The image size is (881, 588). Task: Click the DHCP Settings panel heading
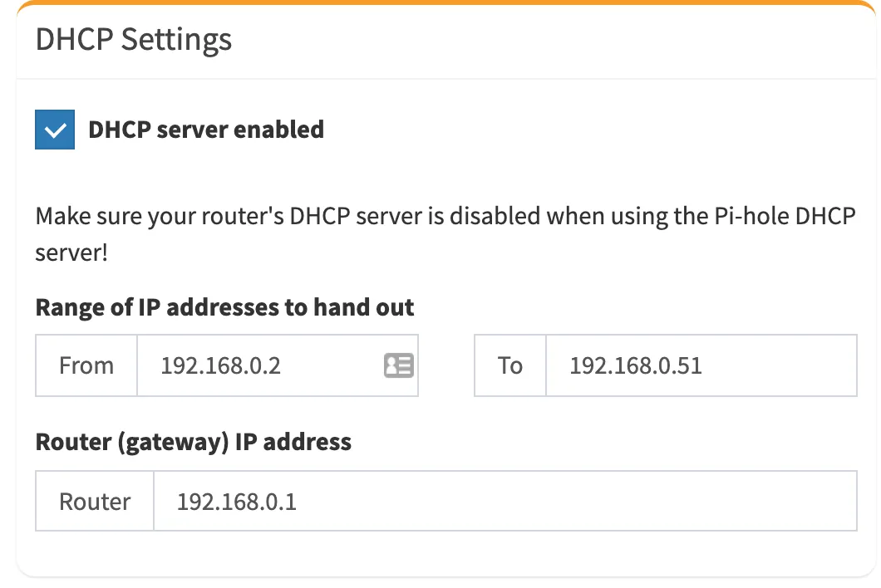133,39
